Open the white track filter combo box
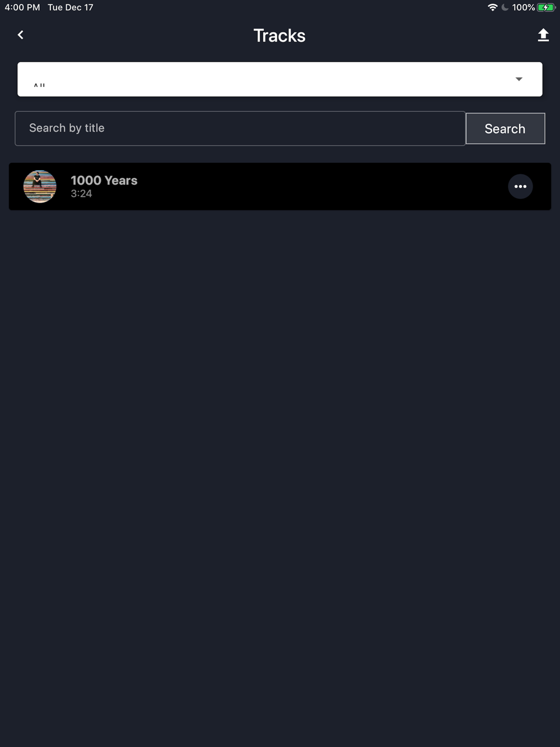 (x=280, y=79)
